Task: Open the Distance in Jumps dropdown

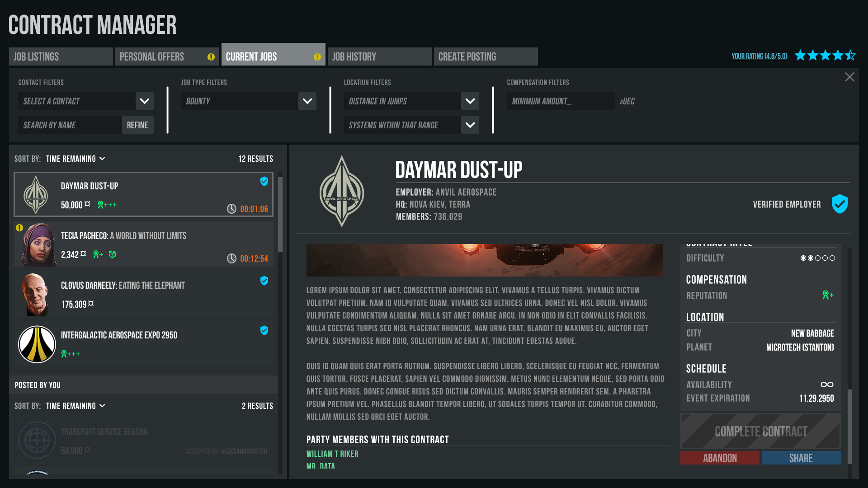Action: pos(470,101)
